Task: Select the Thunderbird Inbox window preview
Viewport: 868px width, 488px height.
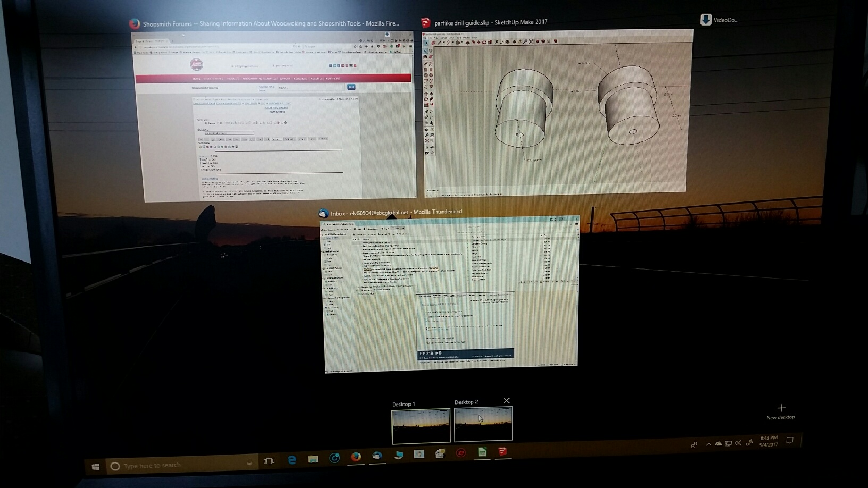Action: pyautogui.click(x=450, y=295)
